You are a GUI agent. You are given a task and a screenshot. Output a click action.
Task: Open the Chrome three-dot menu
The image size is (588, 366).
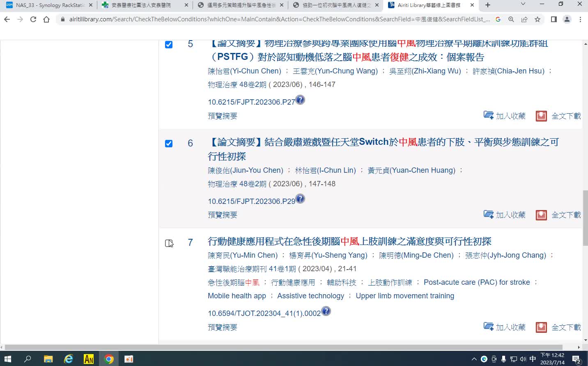pos(580,19)
